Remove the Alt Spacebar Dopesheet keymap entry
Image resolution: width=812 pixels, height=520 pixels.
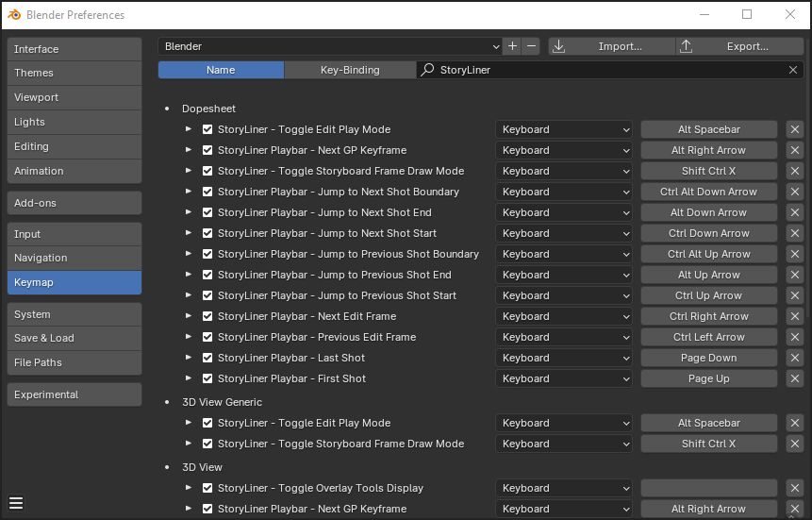[x=794, y=129]
